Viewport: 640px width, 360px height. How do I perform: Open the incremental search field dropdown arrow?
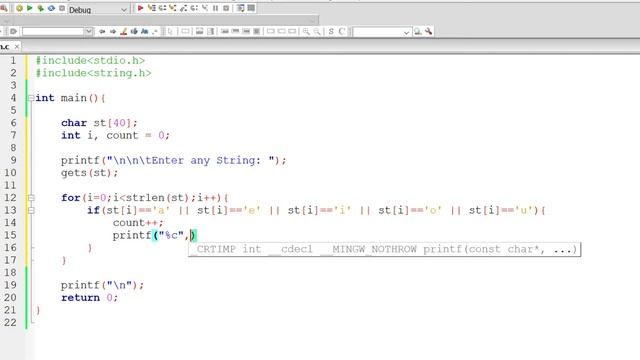89,31
